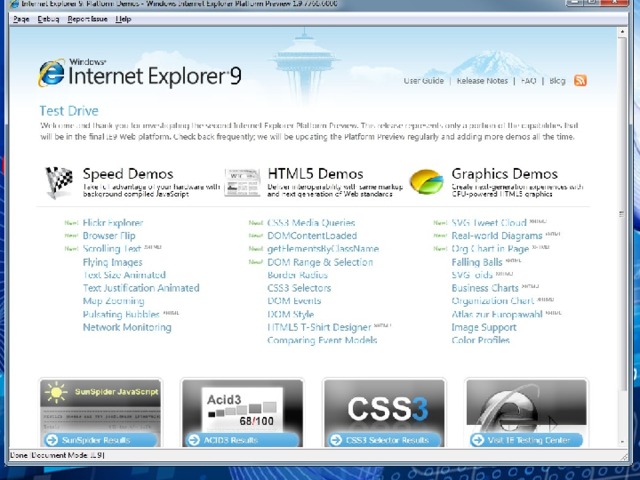Screen dimensions: 640x480
Task: Open the Help menu
Action: pos(123,19)
